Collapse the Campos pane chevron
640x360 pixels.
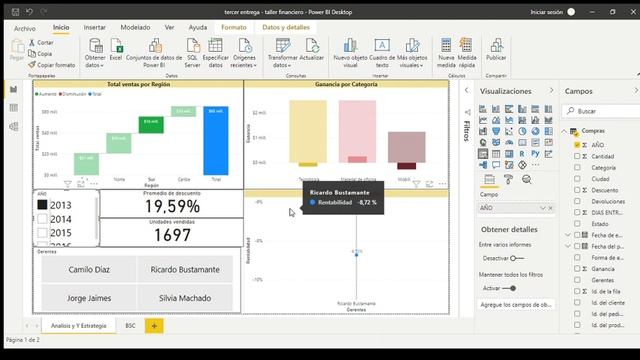point(636,90)
